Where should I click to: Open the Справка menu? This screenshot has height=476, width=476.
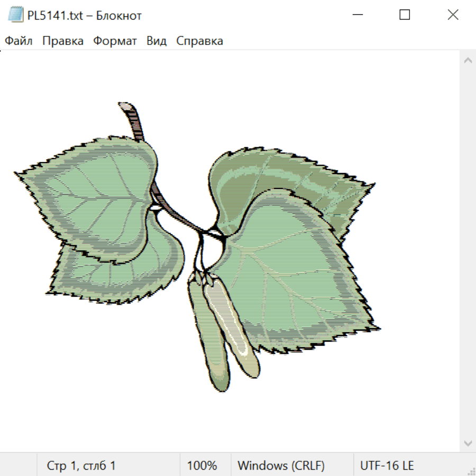(199, 41)
